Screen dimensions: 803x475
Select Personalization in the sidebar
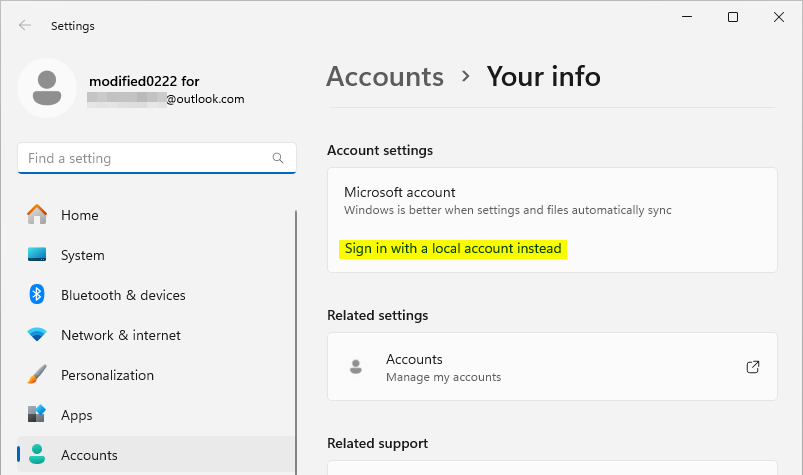pyautogui.click(x=156, y=375)
